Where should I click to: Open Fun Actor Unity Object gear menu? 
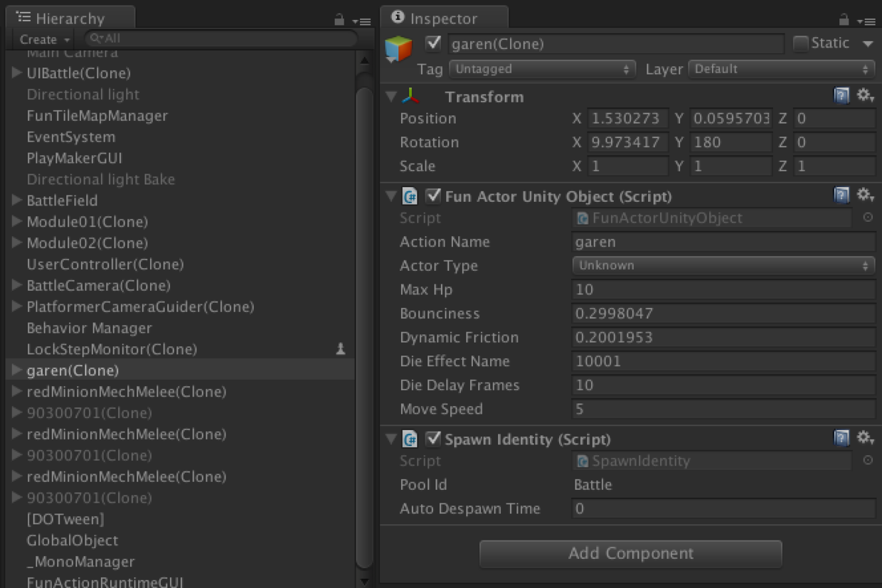865,196
